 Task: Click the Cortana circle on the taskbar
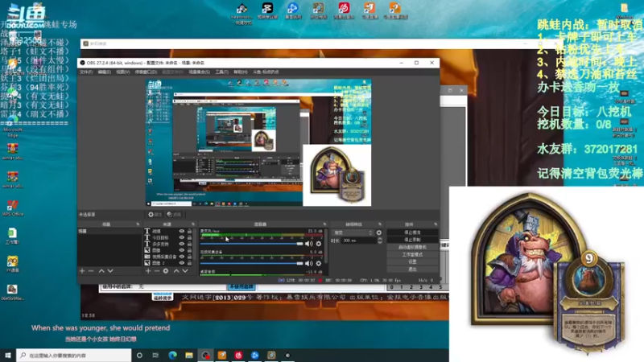click(139, 355)
